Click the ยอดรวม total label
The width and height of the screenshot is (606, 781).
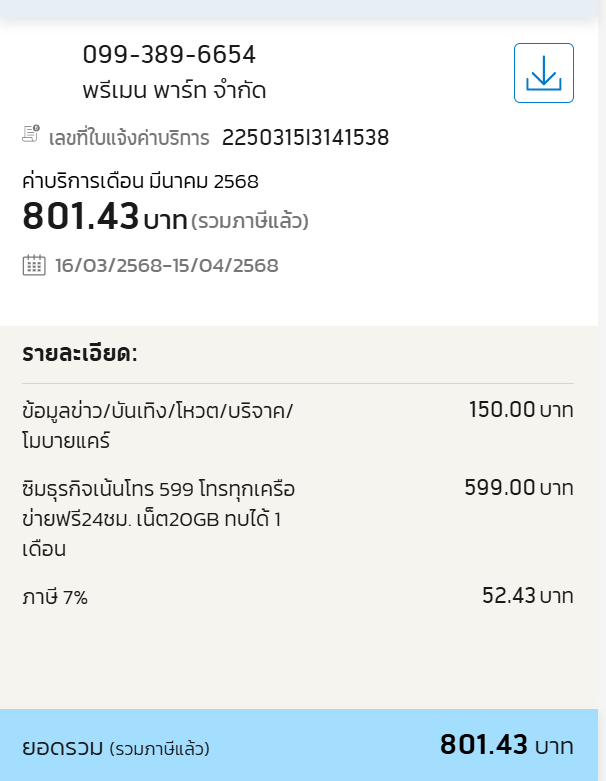62,748
